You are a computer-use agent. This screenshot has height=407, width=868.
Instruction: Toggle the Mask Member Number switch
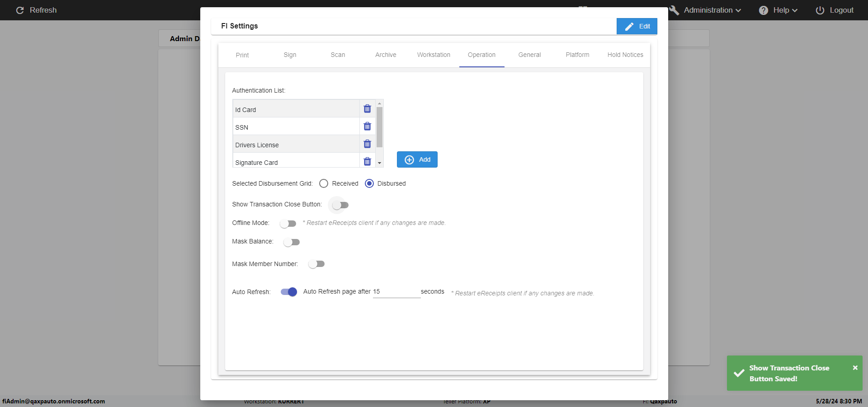click(x=316, y=264)
